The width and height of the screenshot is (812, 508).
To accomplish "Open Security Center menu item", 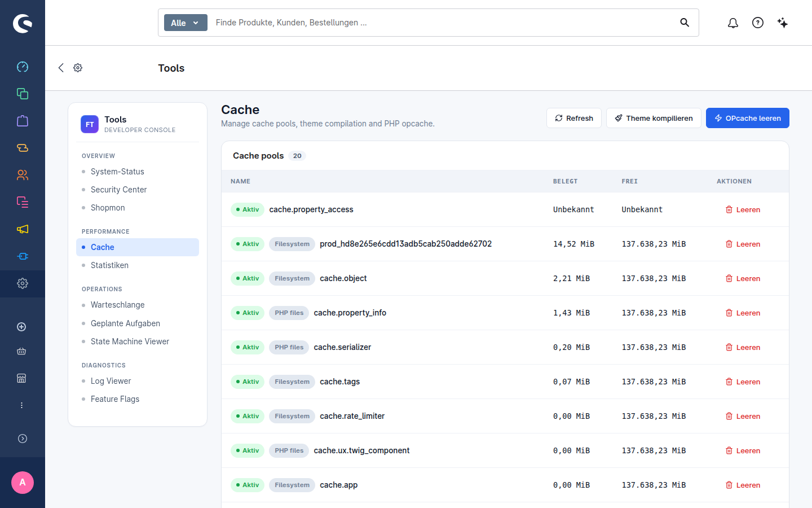I will point(138,190).
